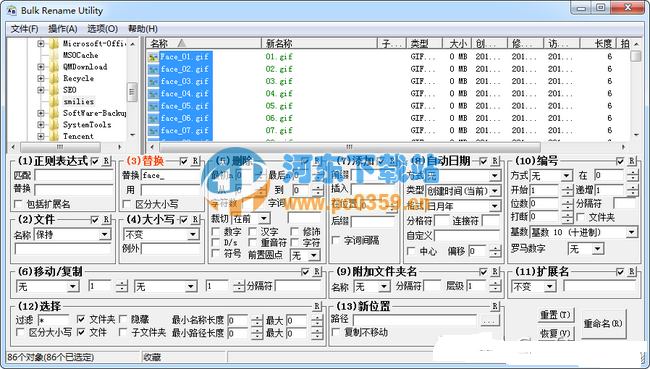Viewport: 650px width, 369px height.
Task: Click the file icon next to face_03.gif
Action: tap(153, 82)
